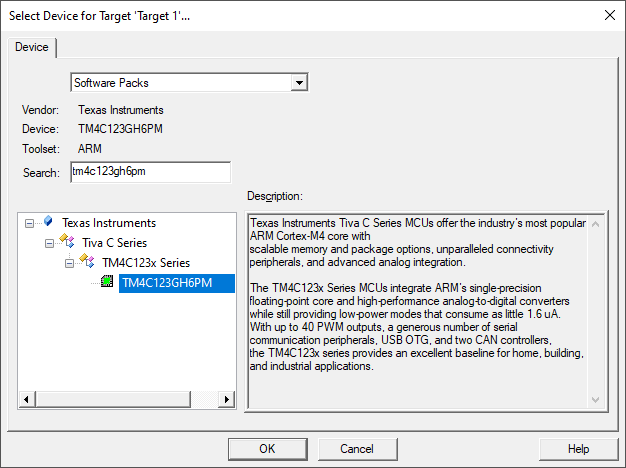This screenshot has height=468, width=626.
Task: Select the TM4C123GH6PM device entry
Action: [x=176, y=283]
